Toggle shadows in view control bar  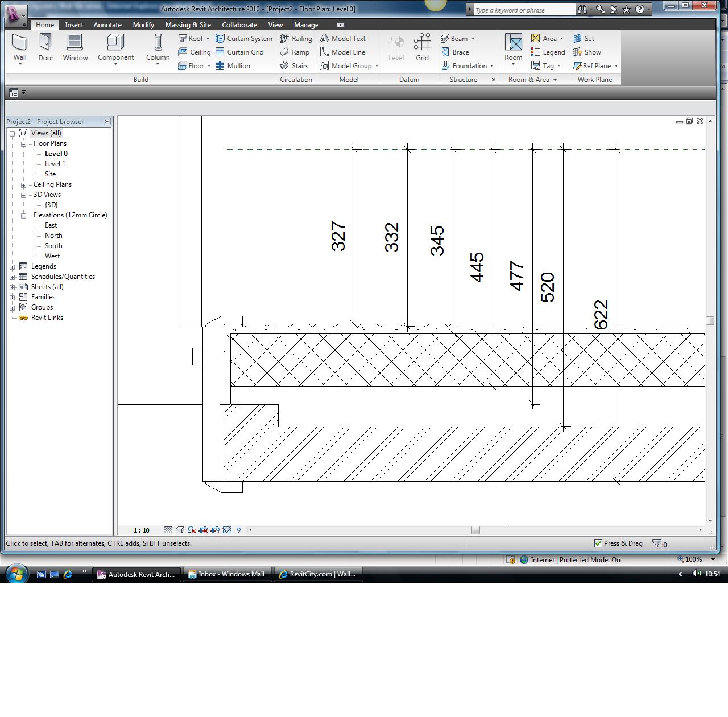tap(192, 530)
